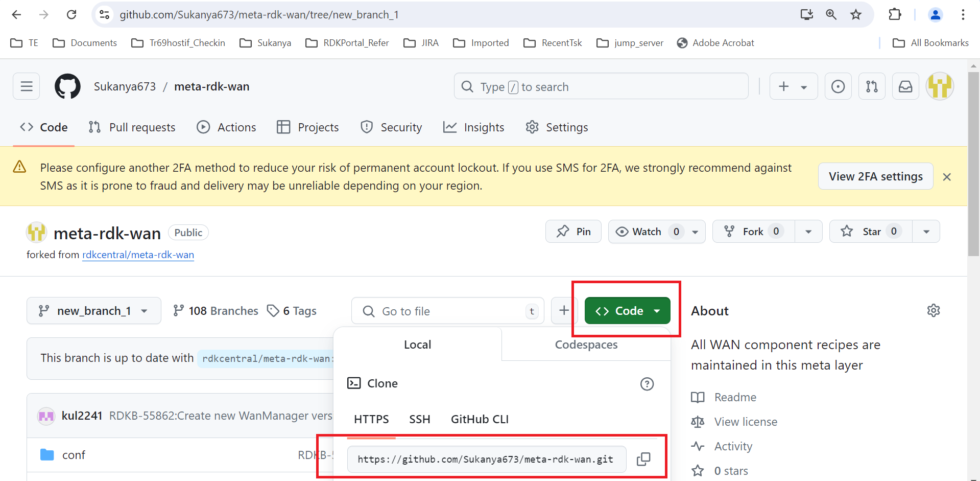Open the Star lists dropdown arrow
980x481 pixels.
[x=926, y=232]
